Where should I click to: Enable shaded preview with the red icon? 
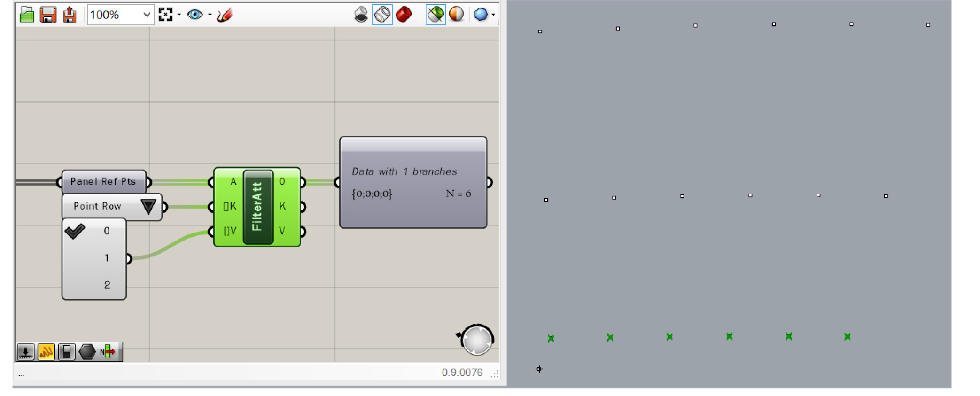point(404,15)
